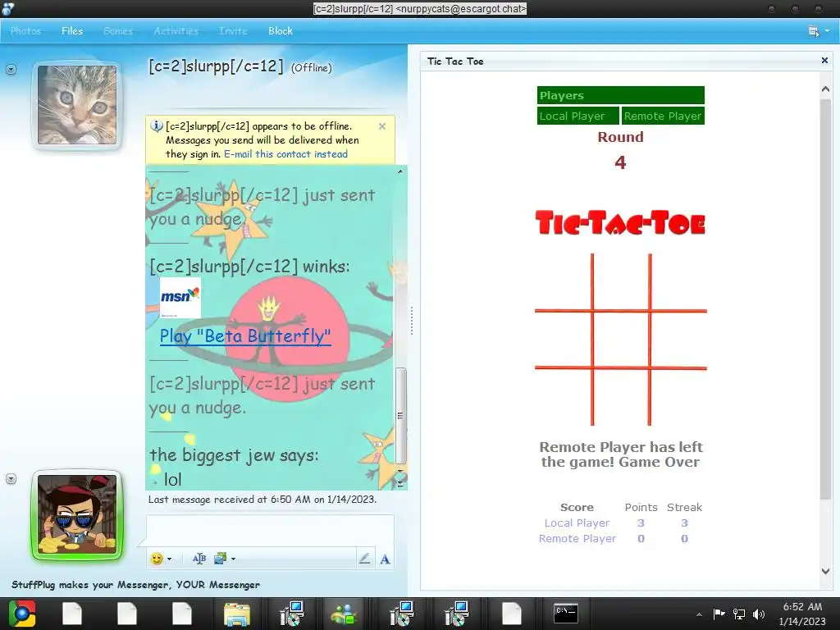The image size is (840, 630).
Task: Switch to Messenger taskbar button
Action: [345, 614]
